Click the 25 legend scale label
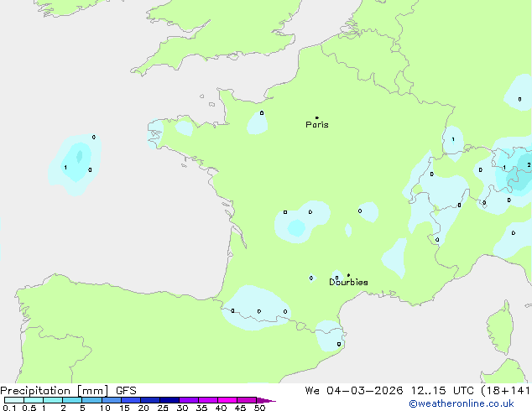 [x=163, y=408]
